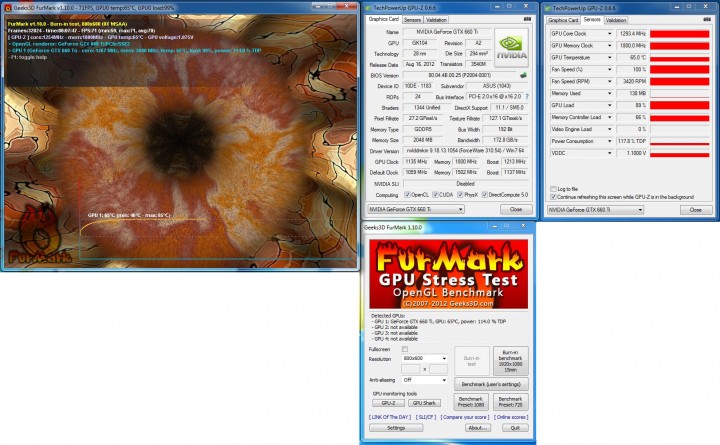Open the GPU Core Clock sensor dropdown
The height and width of the screenshot is (445, 720).
click(609, 34)
